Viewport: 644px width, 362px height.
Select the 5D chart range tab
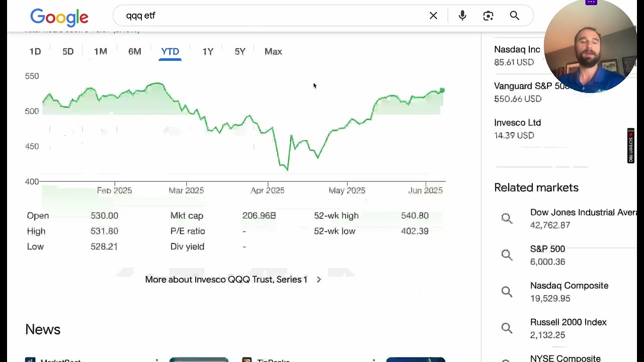(x=68, y=51)
